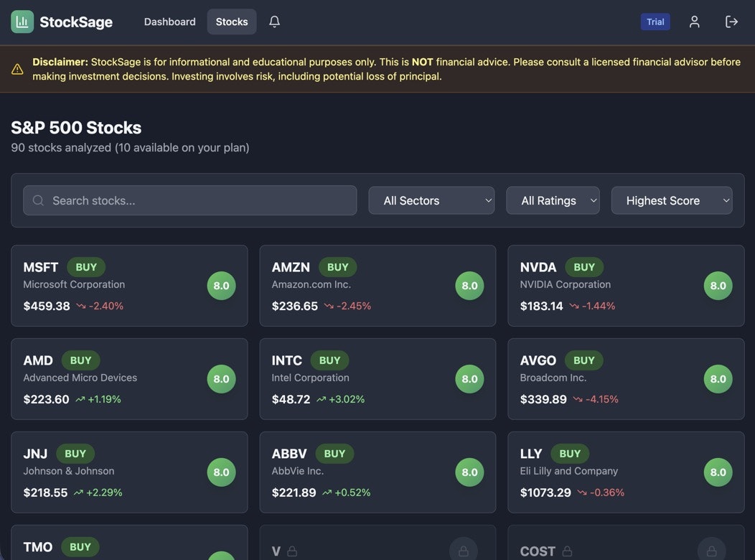Viewport: 755px width, 560px height.
Task: Open the Highest Score sort dropdown
Action: (x=672, y=200)
